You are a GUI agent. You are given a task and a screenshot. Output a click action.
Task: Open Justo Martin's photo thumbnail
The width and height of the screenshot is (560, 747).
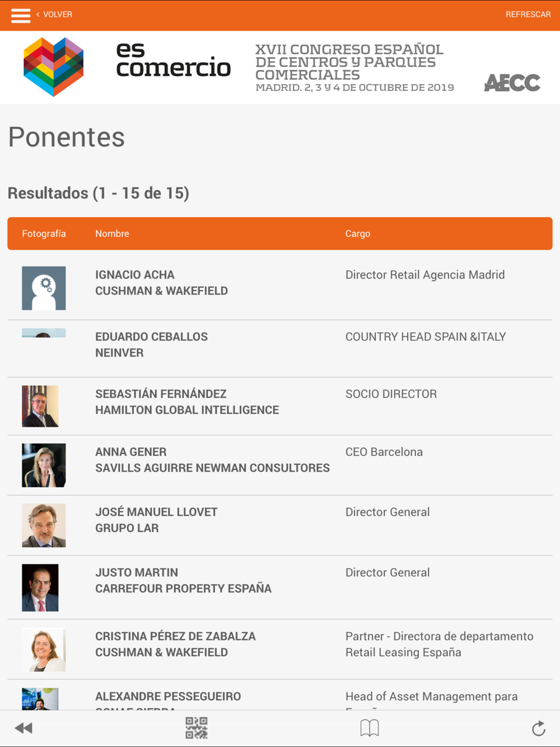coord(40,587)
